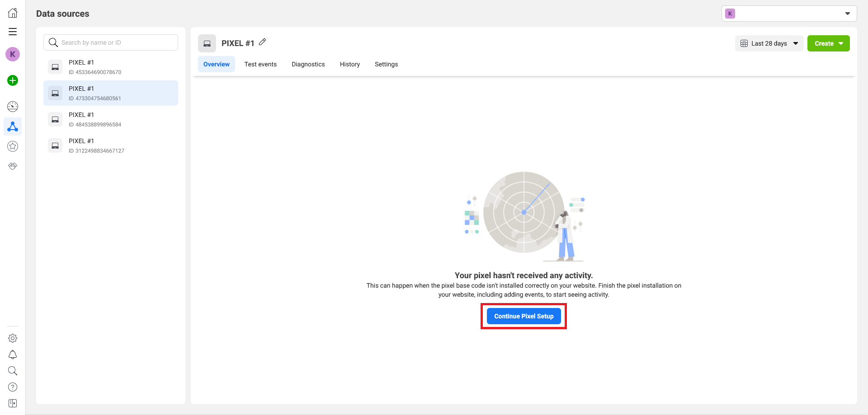Open the notifications bell icon

click(x=13, y=354)
